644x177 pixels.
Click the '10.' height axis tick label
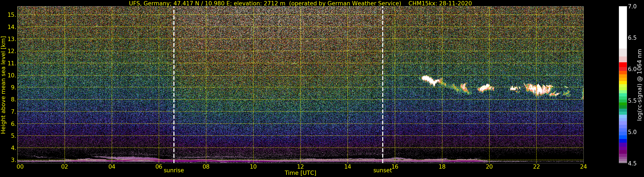click(12, 75)
